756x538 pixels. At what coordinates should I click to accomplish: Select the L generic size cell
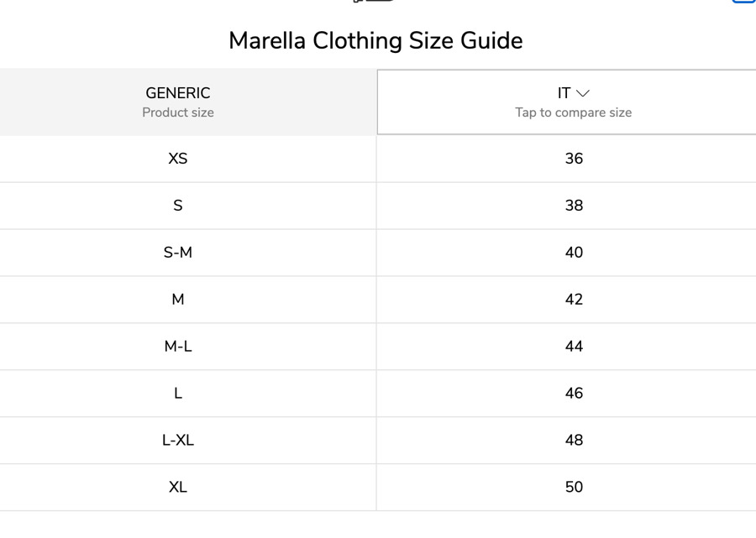point(178,394)
